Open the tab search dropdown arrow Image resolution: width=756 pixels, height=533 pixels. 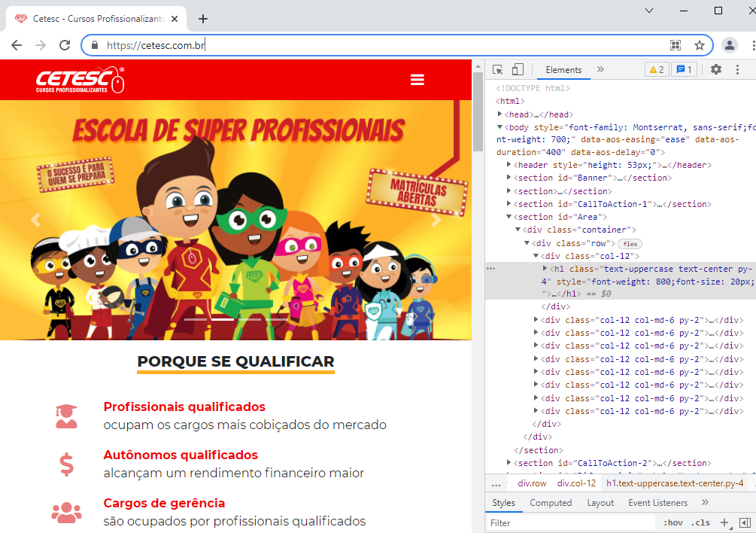649,11
